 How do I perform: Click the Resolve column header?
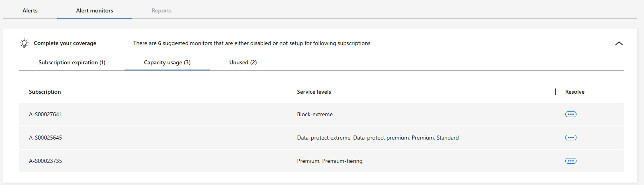click(574, 92)
